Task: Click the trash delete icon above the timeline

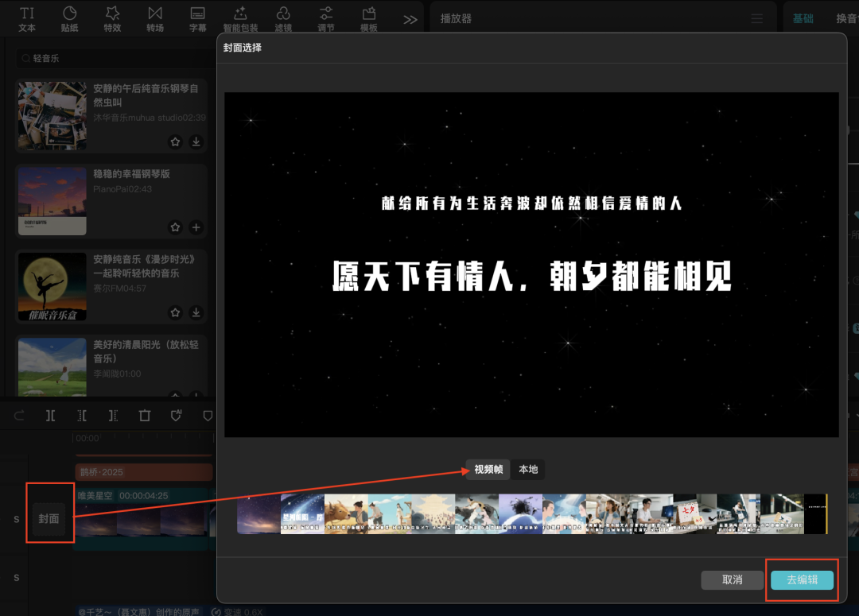Action: [144, 415]
